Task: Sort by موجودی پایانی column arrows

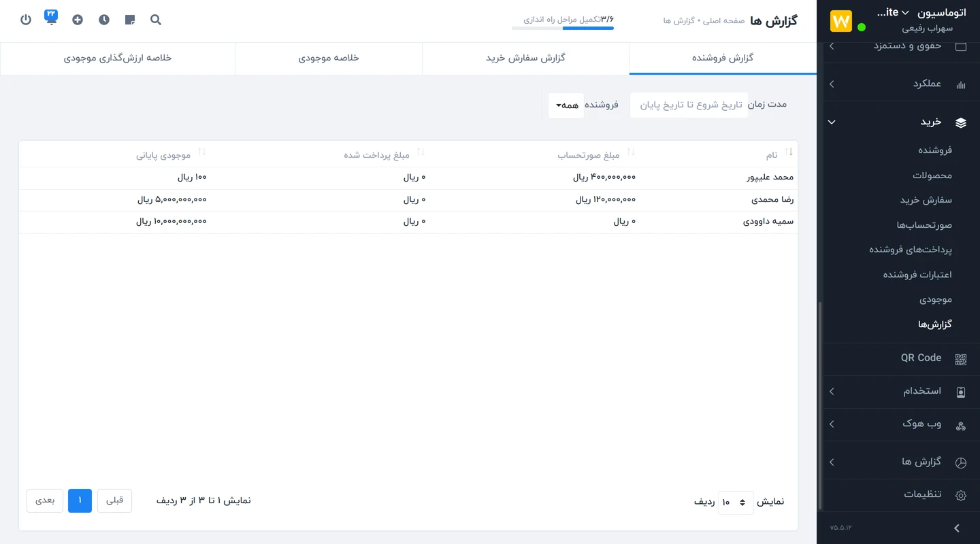Action: point(201,152)
